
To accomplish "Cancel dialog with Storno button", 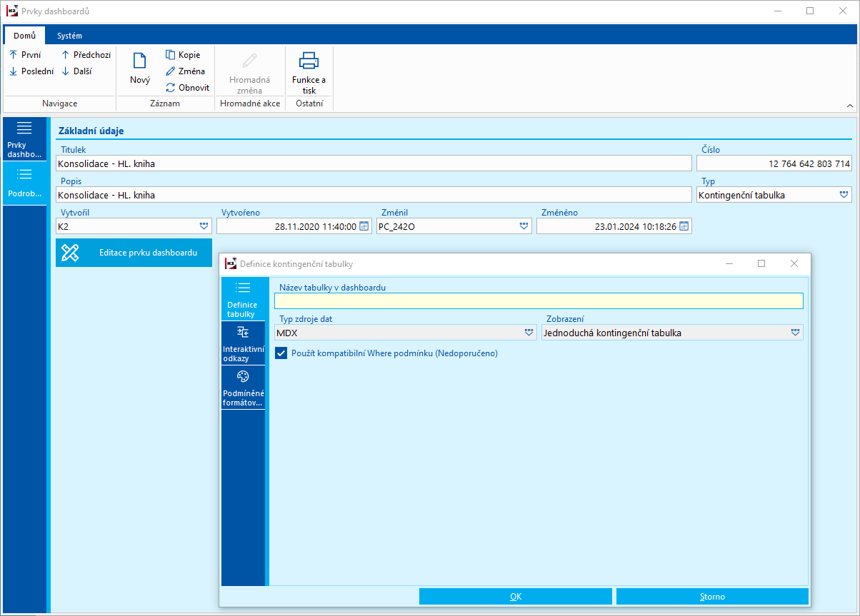I will point(711,597).
